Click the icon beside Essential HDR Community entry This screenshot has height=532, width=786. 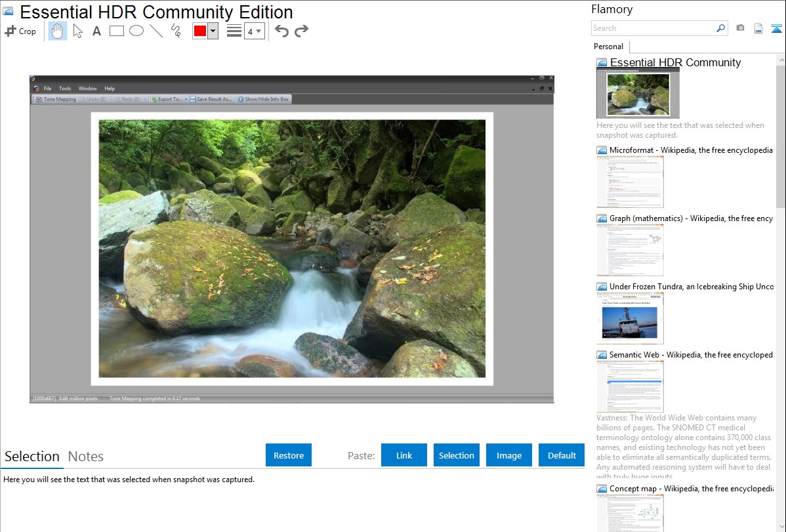coord(602,63)
